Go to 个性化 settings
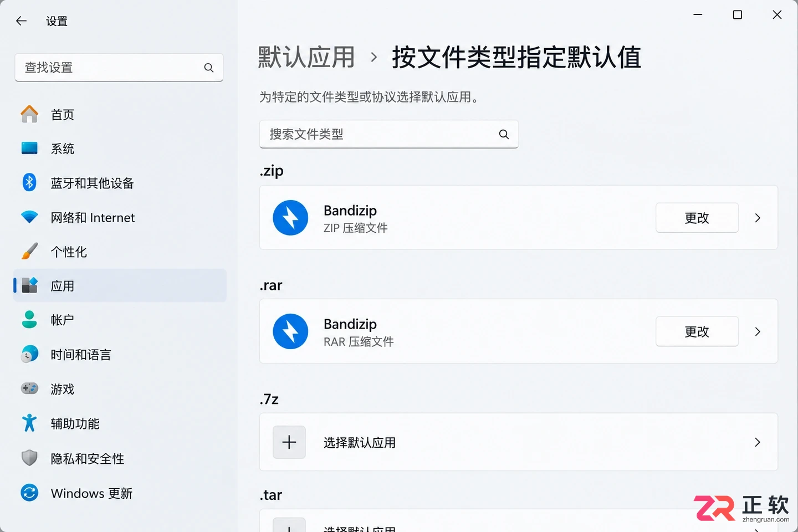This screenshot has height=532, width=798. point(120,252)
